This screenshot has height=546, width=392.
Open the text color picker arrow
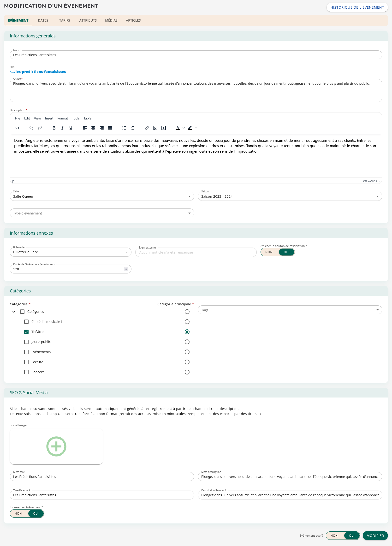(x=184, y=128)
